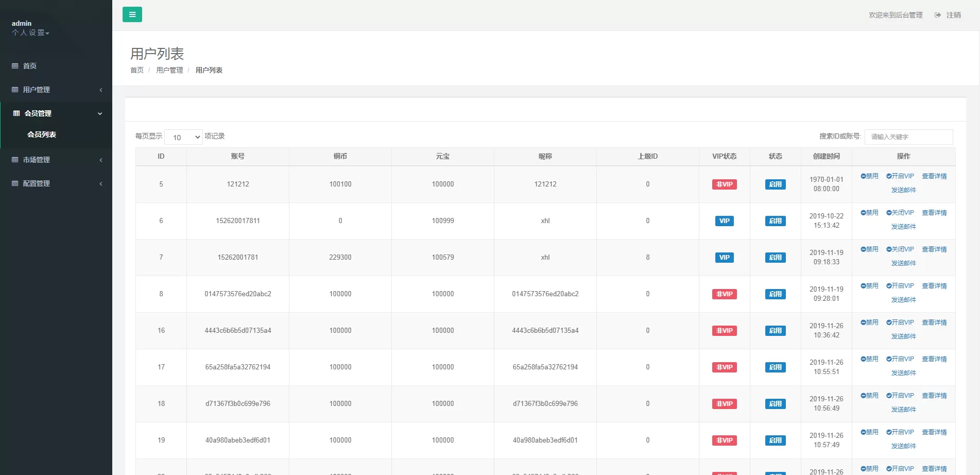View details for user ID 16
The image size is (980, 475).
(x=934, y=323)
